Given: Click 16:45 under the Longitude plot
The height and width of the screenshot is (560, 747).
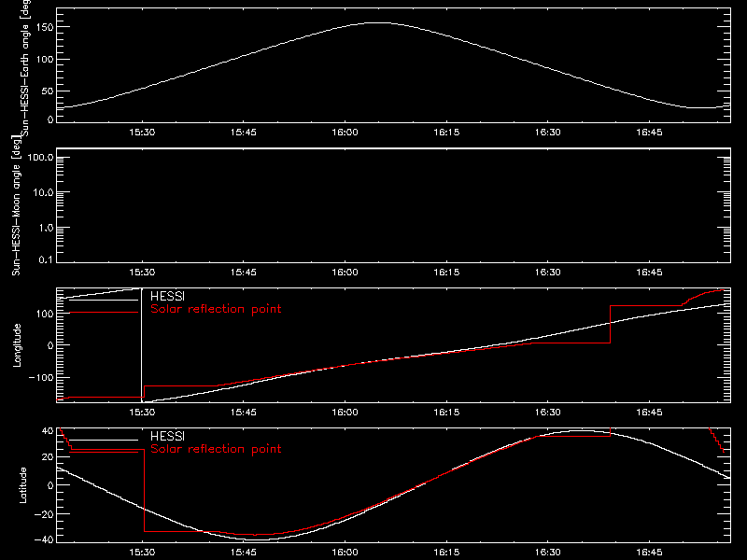Looking at the screenshot, I should [649, 413].
